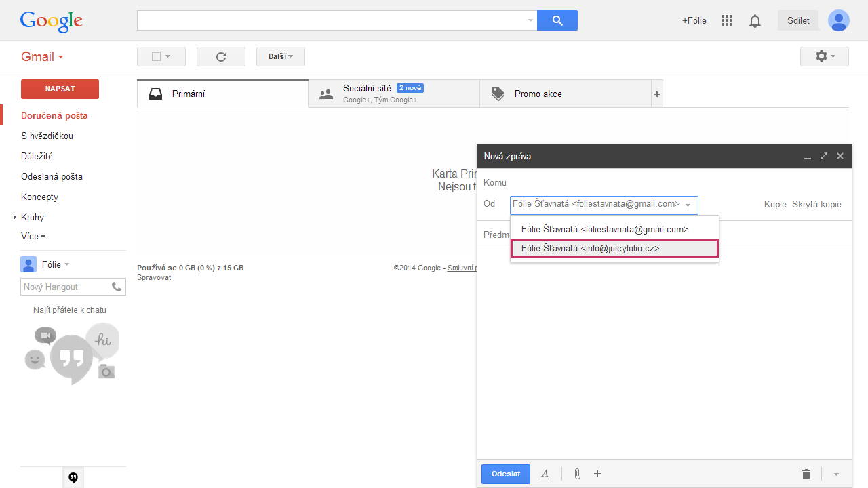Add Kopie recipients
This screenshot has height=488, width=868.
(775, 205)
